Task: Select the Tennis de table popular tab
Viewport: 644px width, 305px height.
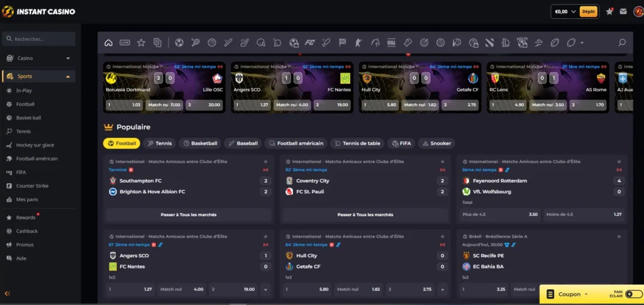Action: point(357,143)
